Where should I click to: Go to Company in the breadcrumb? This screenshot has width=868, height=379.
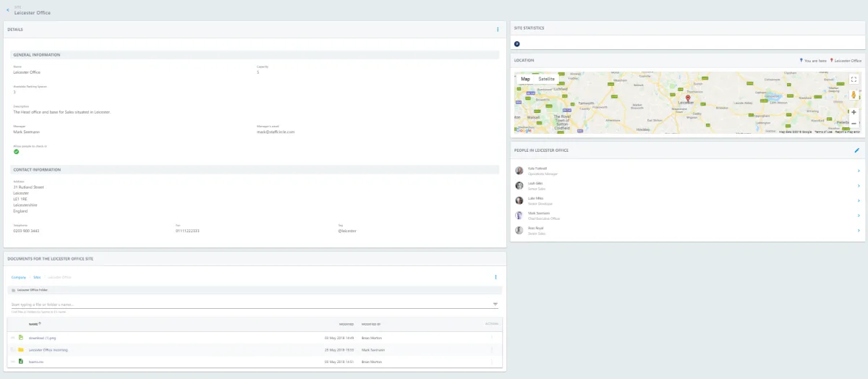[18, 277]
